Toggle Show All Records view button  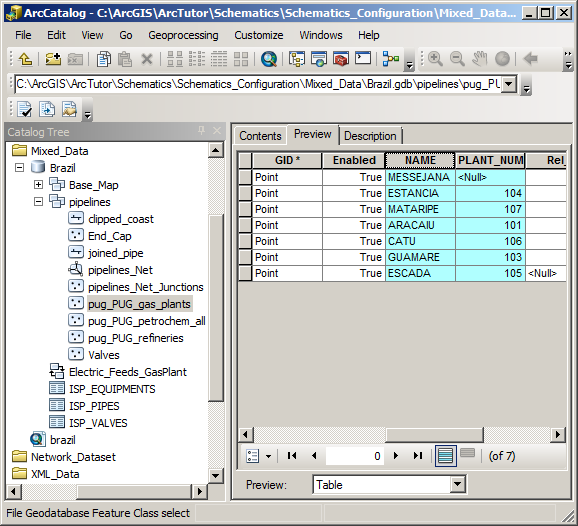point(445,456)
